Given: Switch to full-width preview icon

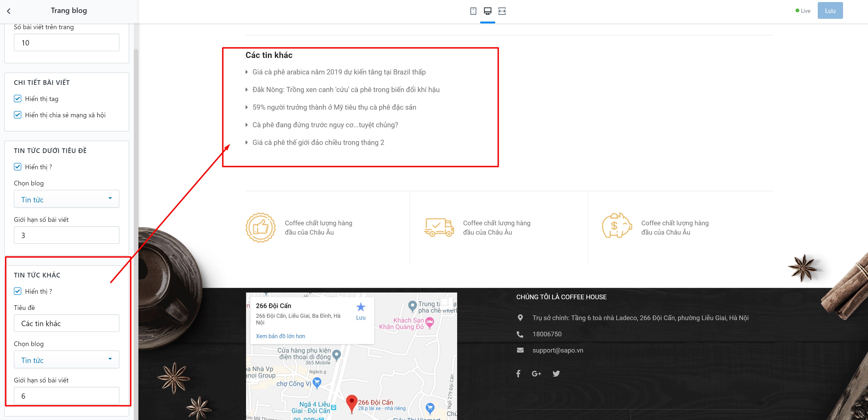Looking at the screenshot, I should [x=502, y=11].
